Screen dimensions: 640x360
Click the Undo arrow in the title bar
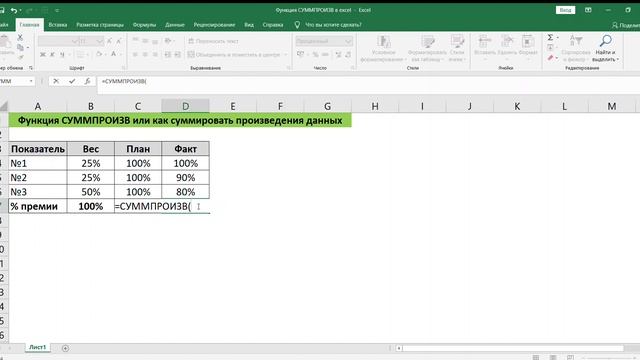coord(14,10)
